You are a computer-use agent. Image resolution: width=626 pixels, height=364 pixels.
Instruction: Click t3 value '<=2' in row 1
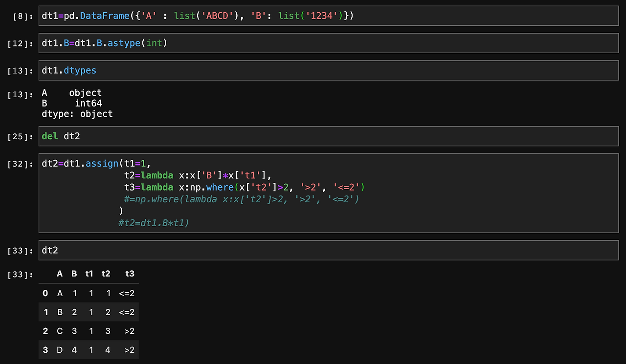tap(127, 312)
